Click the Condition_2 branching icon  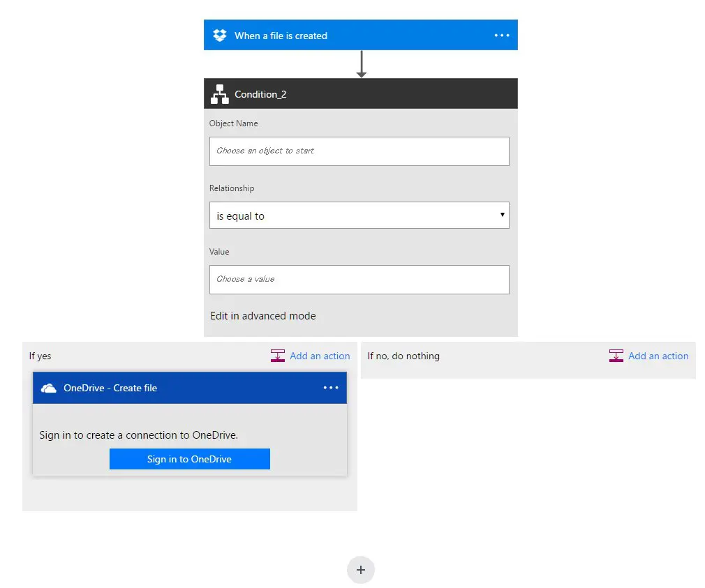pos(219,94)
